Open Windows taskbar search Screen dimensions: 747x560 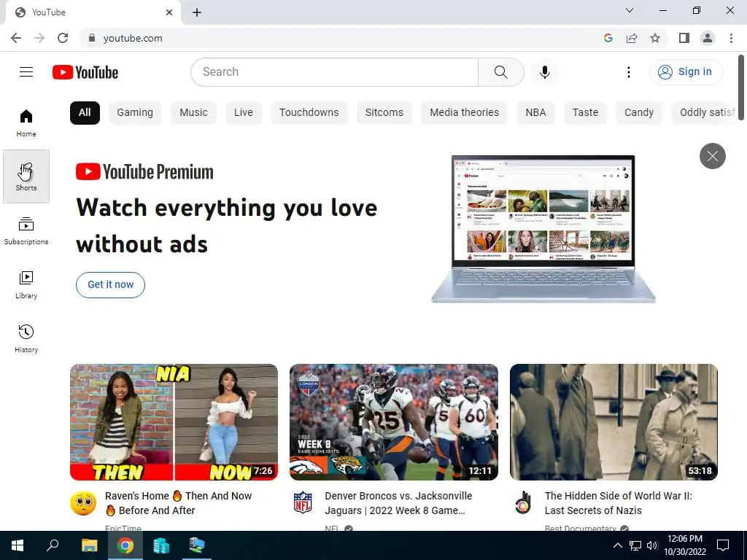pos(53,545)
